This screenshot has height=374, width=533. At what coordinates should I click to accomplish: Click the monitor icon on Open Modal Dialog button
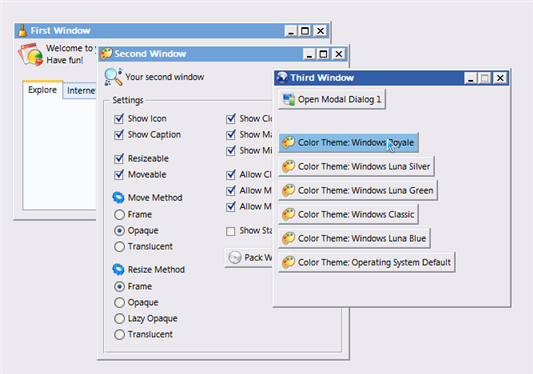click(x=289, y=100)
